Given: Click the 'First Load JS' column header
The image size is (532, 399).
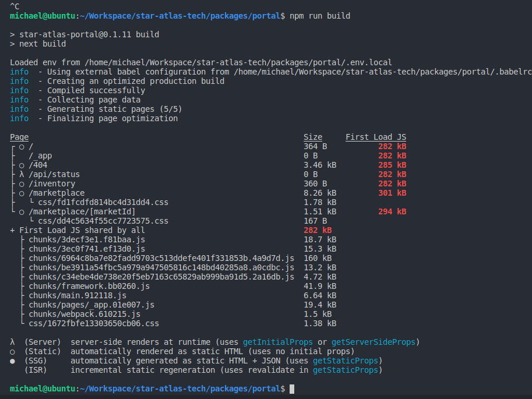Looking at the screenshot, I should click(376, 137).
